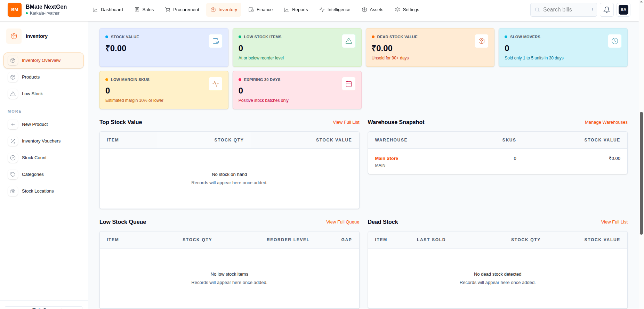Open the Sales top menu
This screenshot has height=309, width=644.
click(144, 10)
